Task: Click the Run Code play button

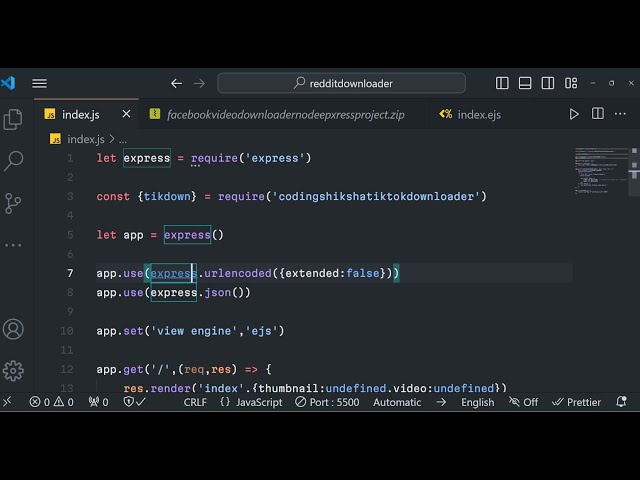Action: click(574, 115)
